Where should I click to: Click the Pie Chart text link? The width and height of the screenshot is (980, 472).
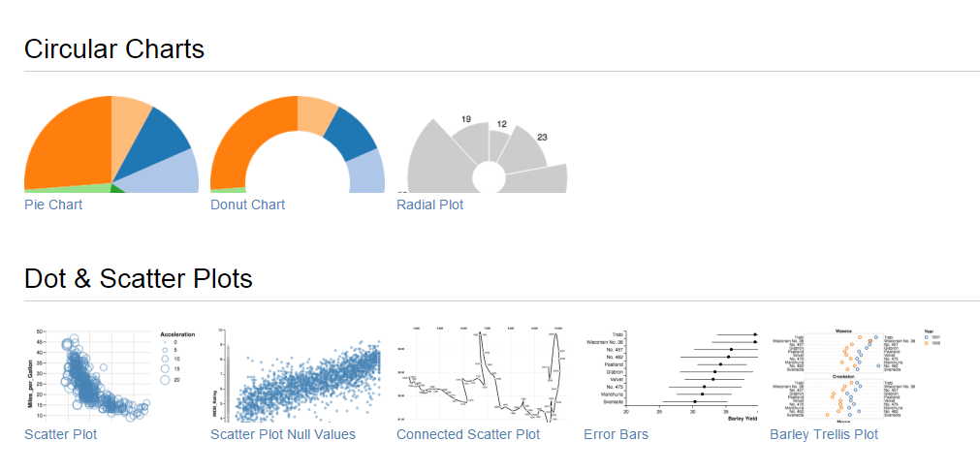coord(53,205)
